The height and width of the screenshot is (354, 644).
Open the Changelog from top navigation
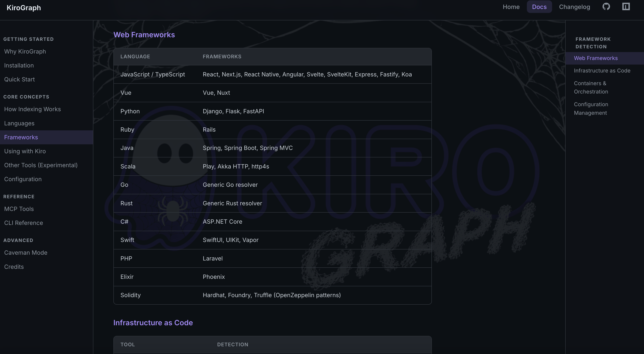pyautogui.click(x=575, y=7)
